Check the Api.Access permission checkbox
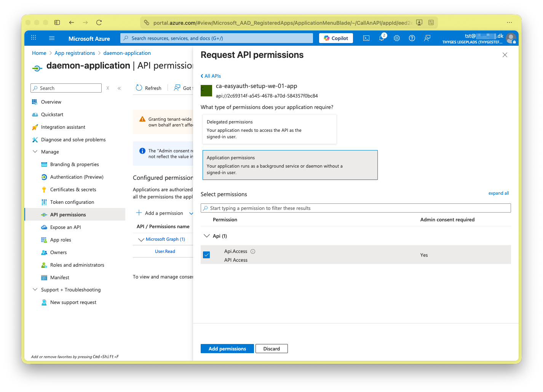The width and height of the screenshot is (543, 392). 206,255
